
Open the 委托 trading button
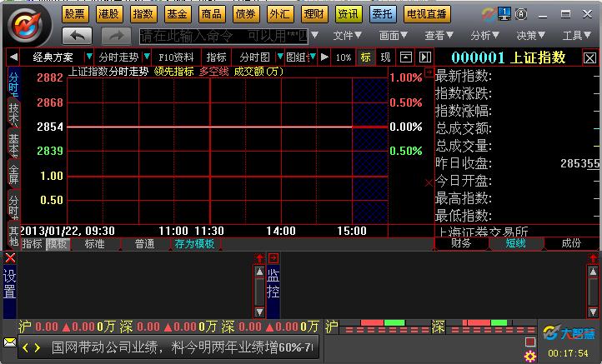[x=383, y=14]
